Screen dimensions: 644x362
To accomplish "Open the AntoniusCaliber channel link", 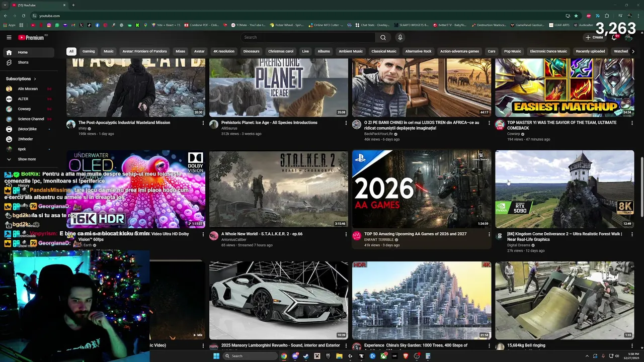I will coord(234,240).
